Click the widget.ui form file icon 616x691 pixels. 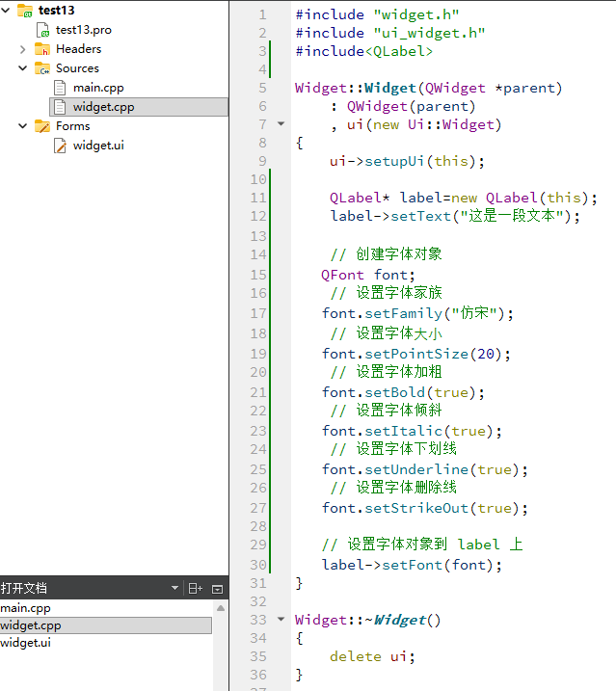(x=60, y=146)
